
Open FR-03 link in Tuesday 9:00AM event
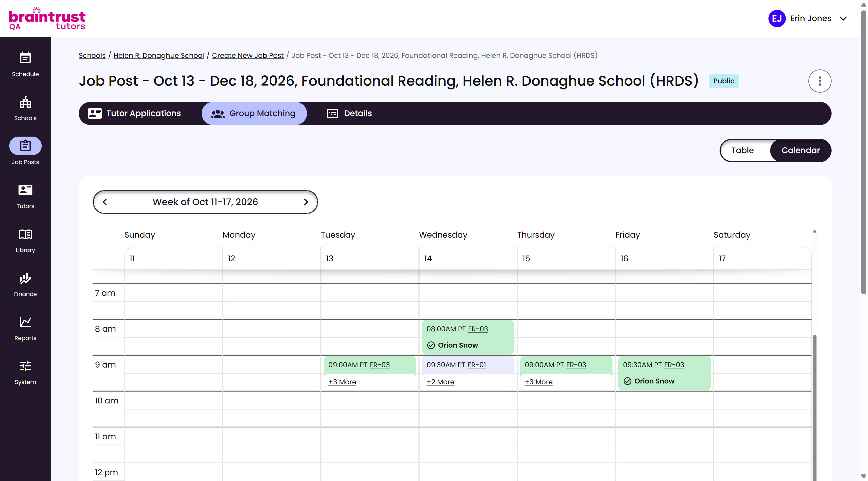click(379, 365)
